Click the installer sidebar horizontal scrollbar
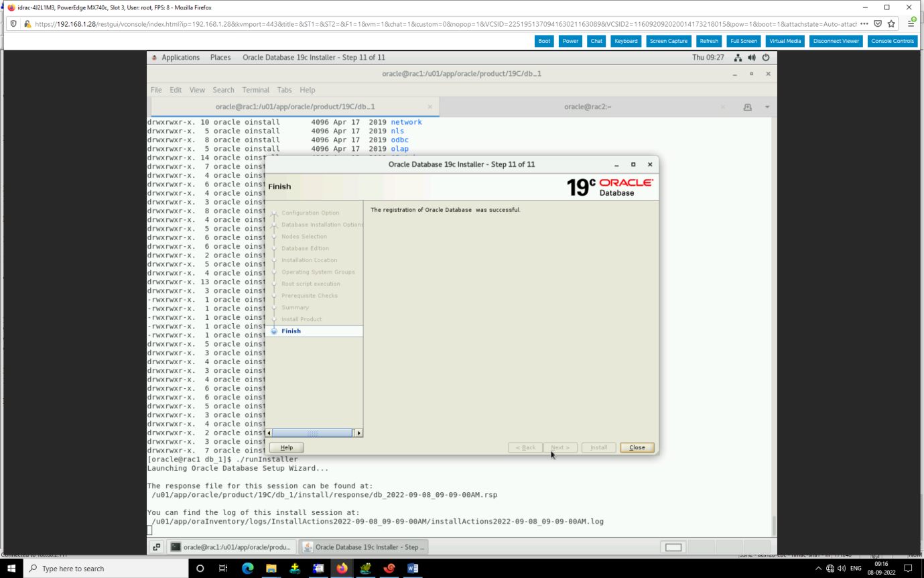Screen dimensions: 924x578 click(312, 433)
